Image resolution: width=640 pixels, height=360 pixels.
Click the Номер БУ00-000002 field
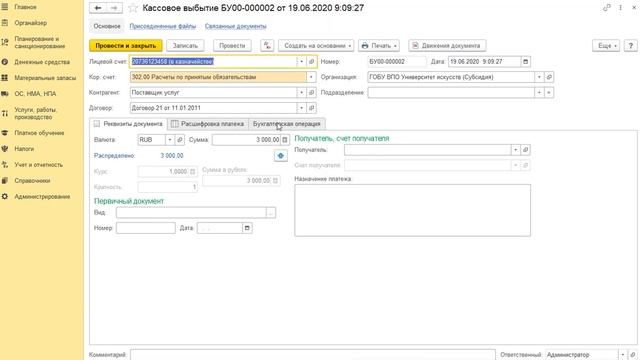point(397,62)
